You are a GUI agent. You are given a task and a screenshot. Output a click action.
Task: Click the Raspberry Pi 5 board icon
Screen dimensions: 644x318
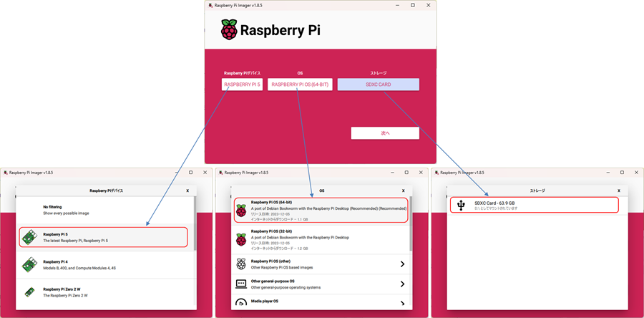pos(29,237)
